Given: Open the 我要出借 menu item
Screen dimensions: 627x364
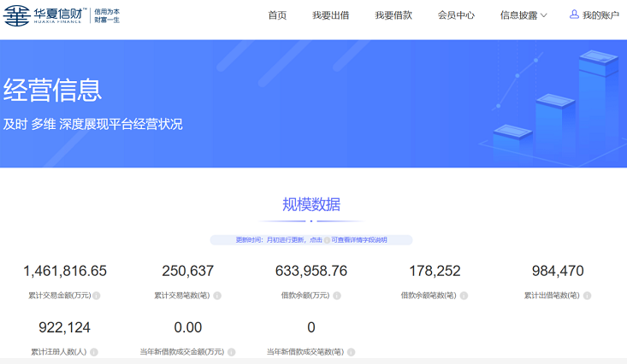Looking at the screenshot, I should pyautogui.click(x=331, y=15).
